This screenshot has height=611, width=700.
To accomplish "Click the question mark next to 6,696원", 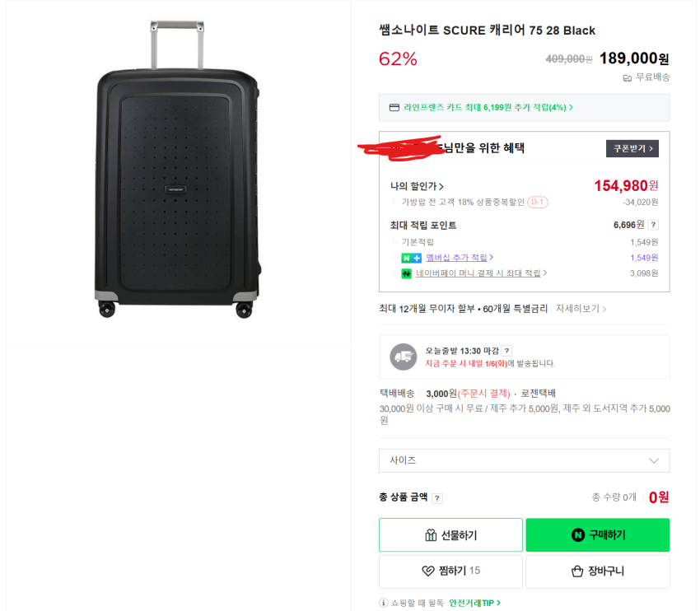I will coord(653,225).
